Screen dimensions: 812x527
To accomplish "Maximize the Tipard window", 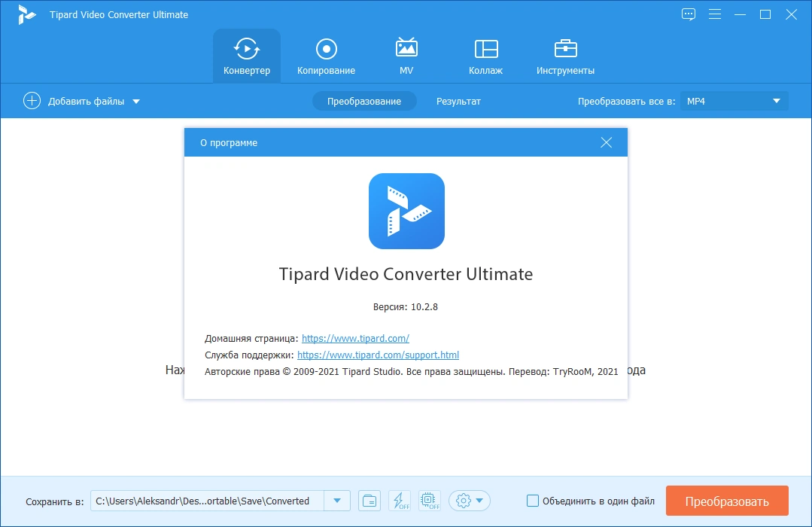I will (765, 14).
